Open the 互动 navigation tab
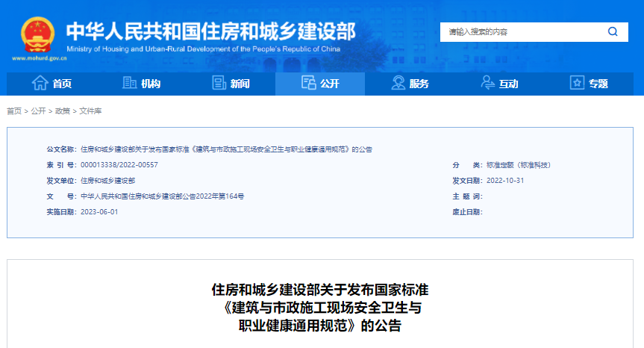 click(499, 84)
